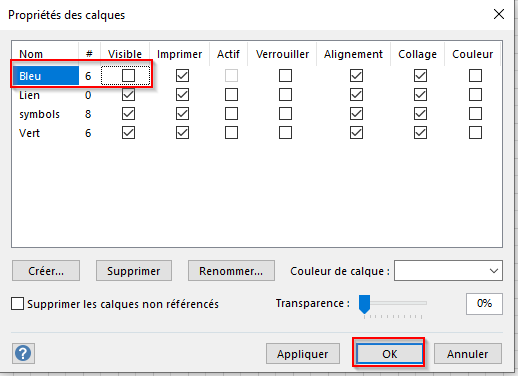Image resolution: width=518 pixels, height=376 pixels.
Task: Tick Actif checkbox for symbols layer
Action: [x=231, y=114]
